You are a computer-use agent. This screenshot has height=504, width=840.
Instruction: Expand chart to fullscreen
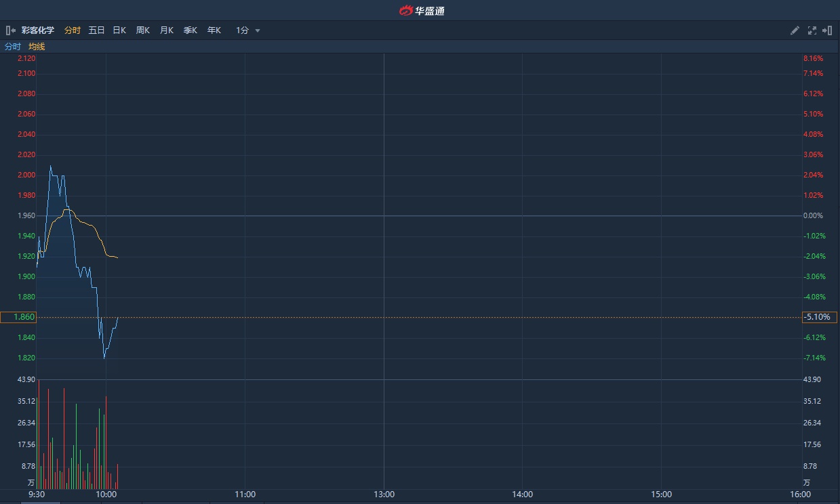(812, 30)
